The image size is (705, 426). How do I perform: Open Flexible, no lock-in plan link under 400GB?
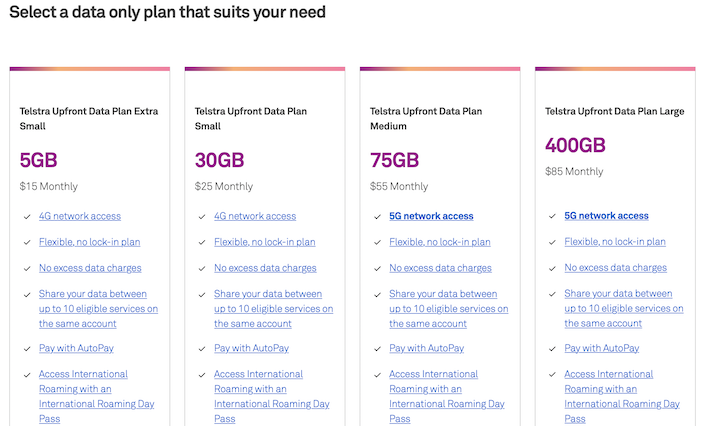coord(615,242)
